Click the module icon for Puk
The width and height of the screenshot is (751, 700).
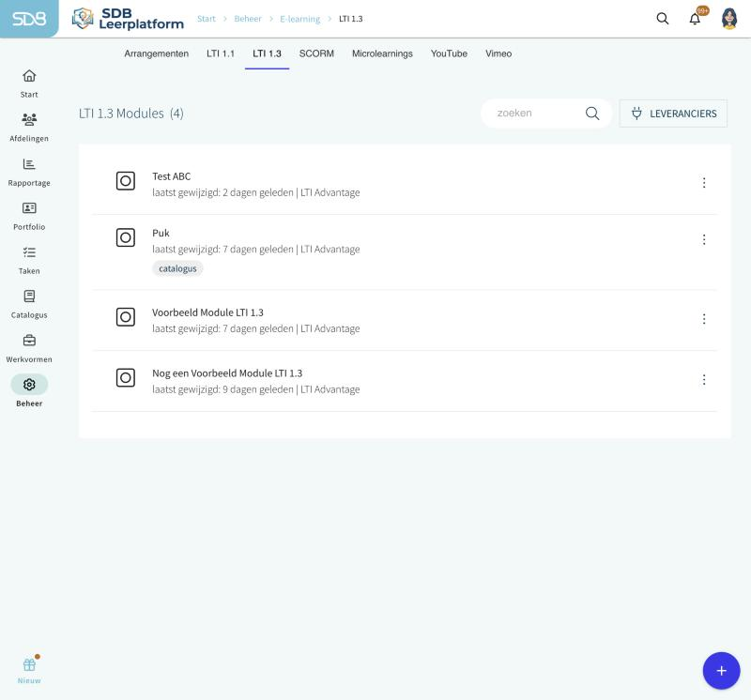tap(126, 237)
